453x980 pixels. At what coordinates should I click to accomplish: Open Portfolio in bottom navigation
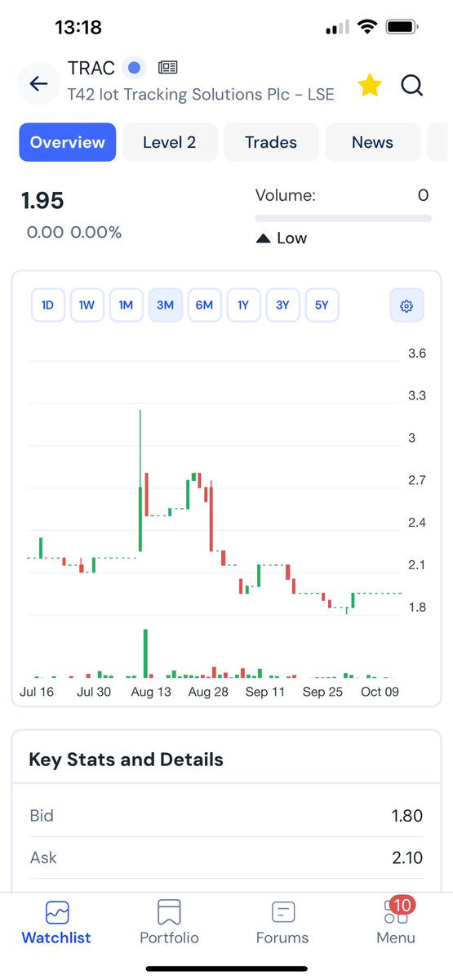169,923
